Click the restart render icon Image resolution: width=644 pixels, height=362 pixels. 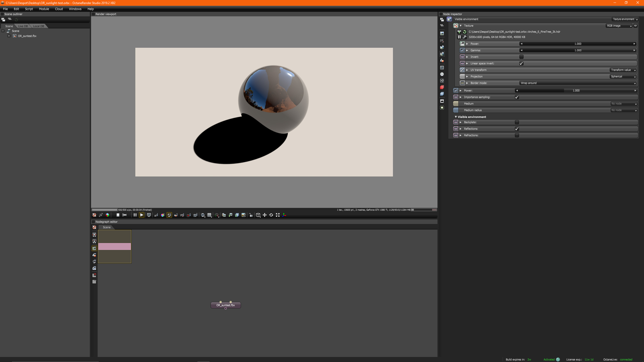125,215
